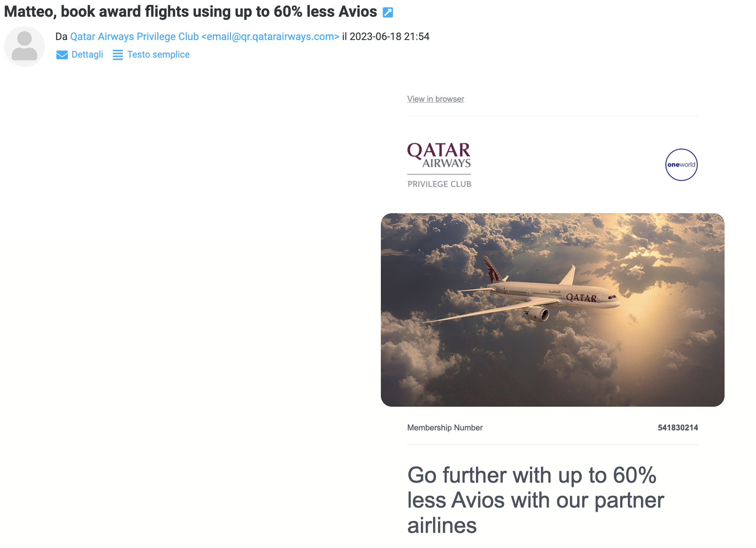Click the PRIVILEGE CLUB text under logo
Screen dimensions: 756x548
439,184
